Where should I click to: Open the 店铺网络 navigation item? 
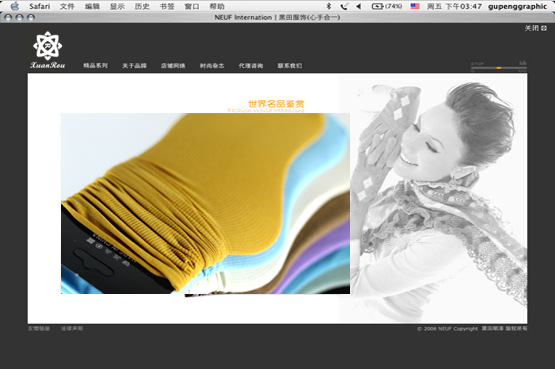pyautogui.click(x=173, y=65)
